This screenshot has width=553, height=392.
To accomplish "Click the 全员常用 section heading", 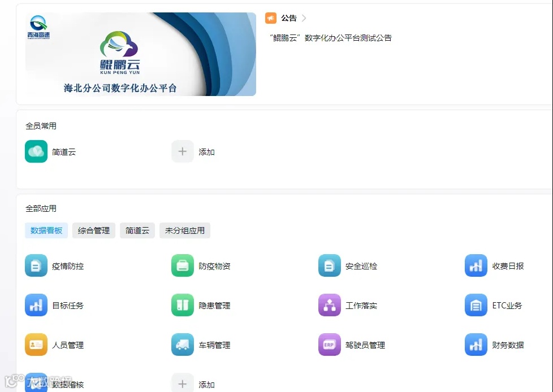I will click(x=41, y=126).
